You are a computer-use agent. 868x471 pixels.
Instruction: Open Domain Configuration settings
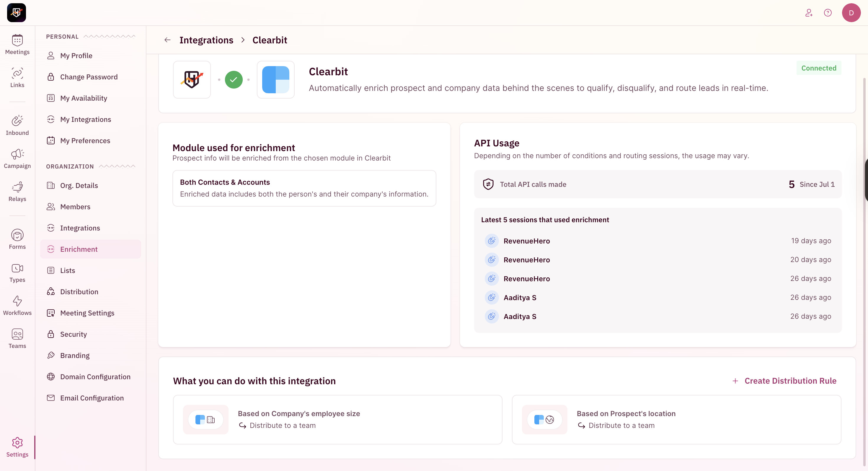click(95, 377)
